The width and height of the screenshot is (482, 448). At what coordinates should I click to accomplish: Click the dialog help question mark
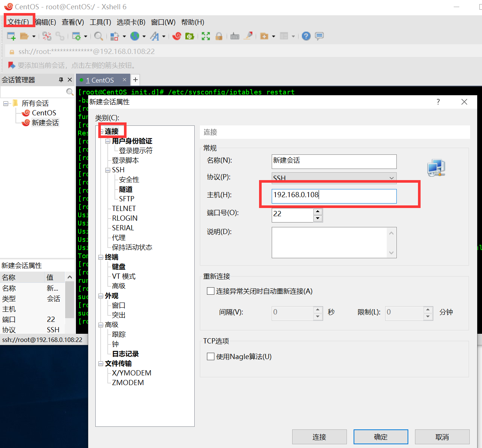pos(438,102)
